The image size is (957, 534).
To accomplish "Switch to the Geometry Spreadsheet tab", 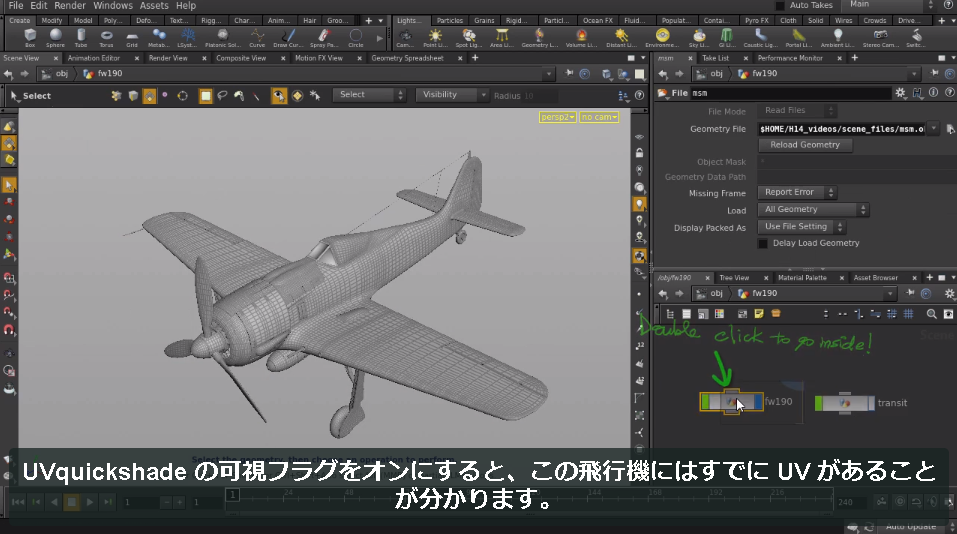I will 407,58.
